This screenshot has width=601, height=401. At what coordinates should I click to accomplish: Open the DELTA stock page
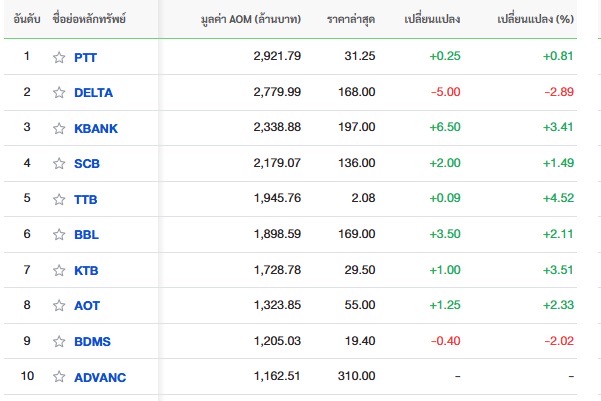(94, 92)
